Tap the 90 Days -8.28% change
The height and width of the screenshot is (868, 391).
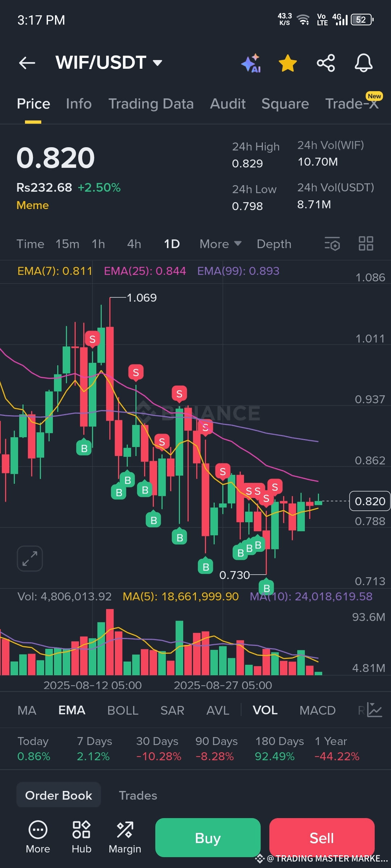click(x=216, y=749)
